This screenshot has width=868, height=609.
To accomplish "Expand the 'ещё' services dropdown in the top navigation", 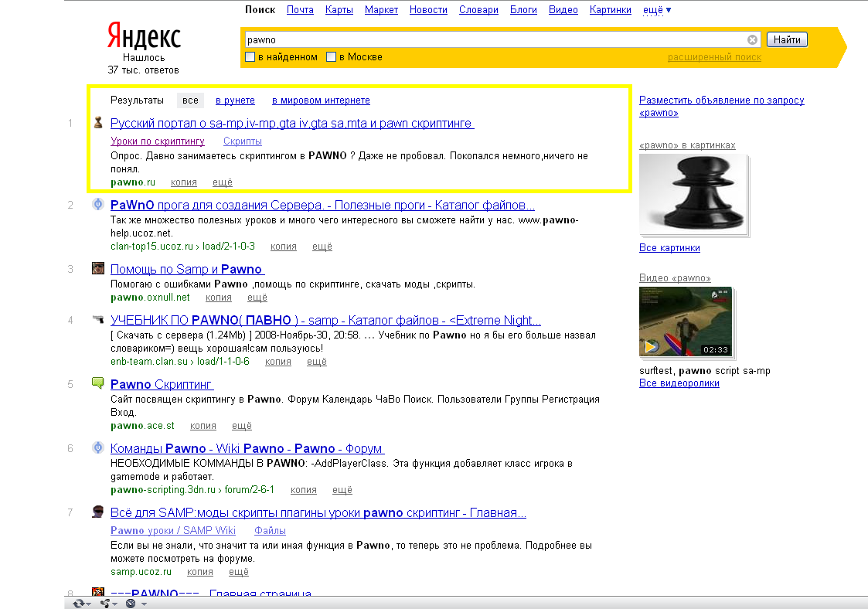I will point(657,10).
